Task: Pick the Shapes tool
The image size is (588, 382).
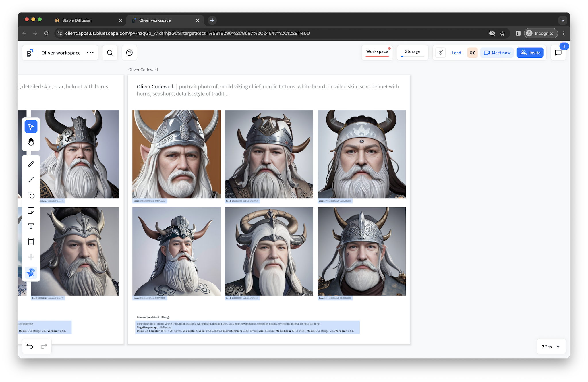Action: pos(31,195)
